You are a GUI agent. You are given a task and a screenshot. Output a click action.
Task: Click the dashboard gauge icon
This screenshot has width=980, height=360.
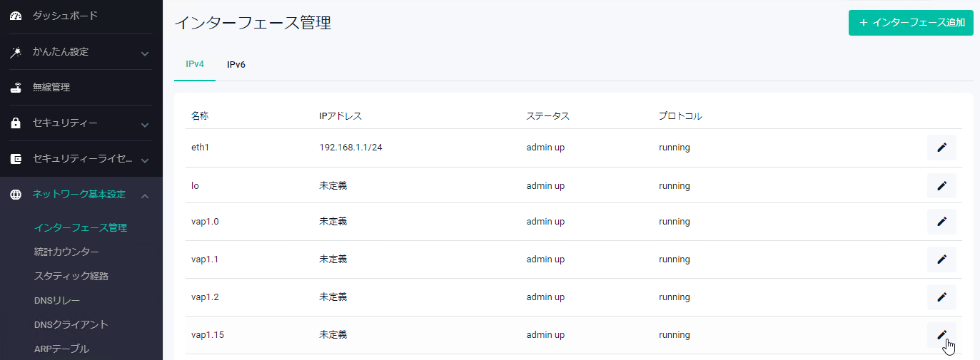point(16,16)
